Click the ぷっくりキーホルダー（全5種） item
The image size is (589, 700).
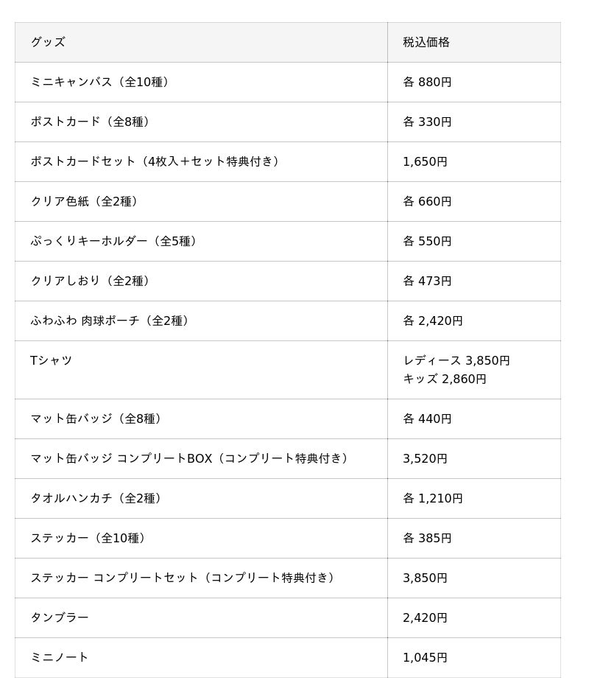(x=113, y=241)
